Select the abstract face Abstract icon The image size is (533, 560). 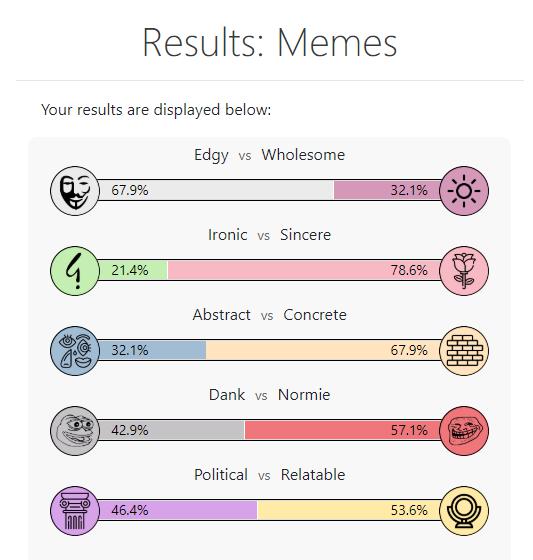click(75, 351)
